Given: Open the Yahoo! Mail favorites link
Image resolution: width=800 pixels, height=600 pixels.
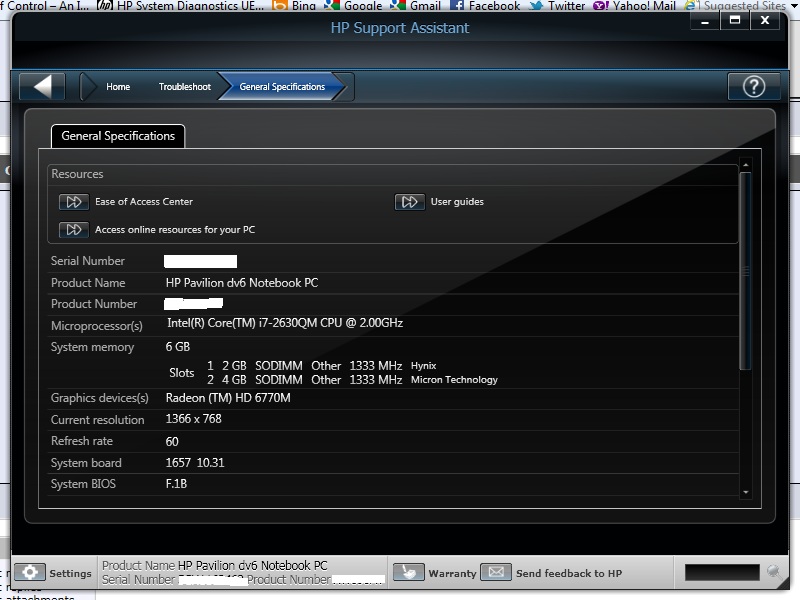Looking at the screenshot, I should coord(634,6).
